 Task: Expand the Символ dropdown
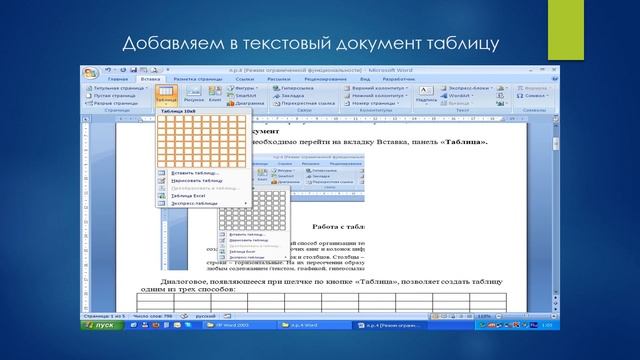[532, 96]
